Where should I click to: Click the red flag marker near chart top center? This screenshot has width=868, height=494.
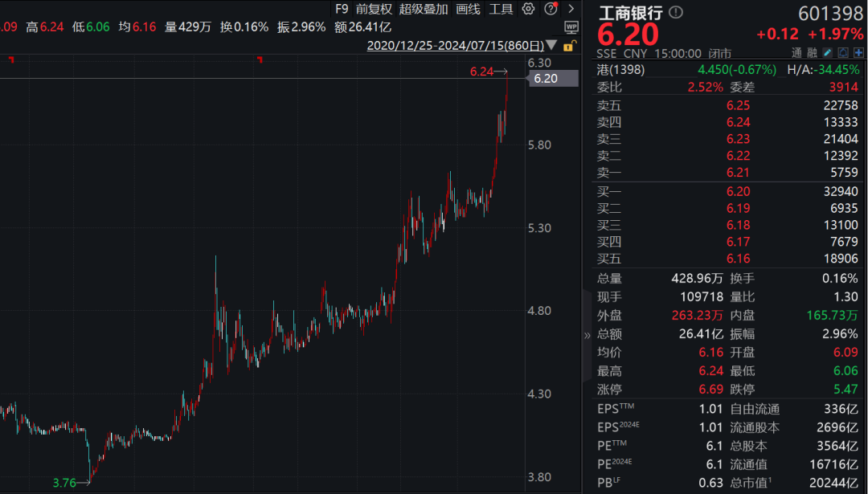point(260,59)
